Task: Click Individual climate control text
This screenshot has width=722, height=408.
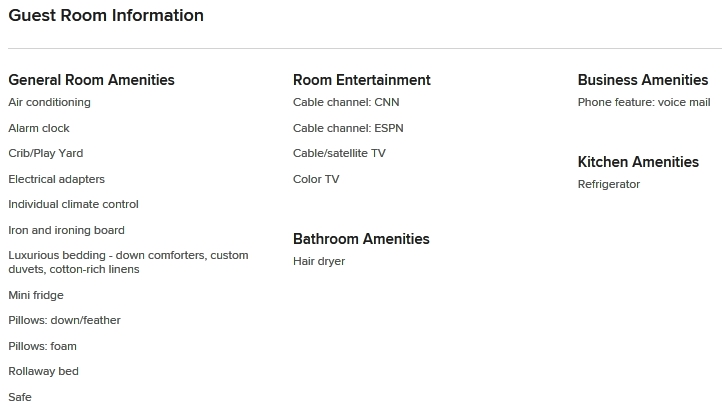Action: pos(73,204)
